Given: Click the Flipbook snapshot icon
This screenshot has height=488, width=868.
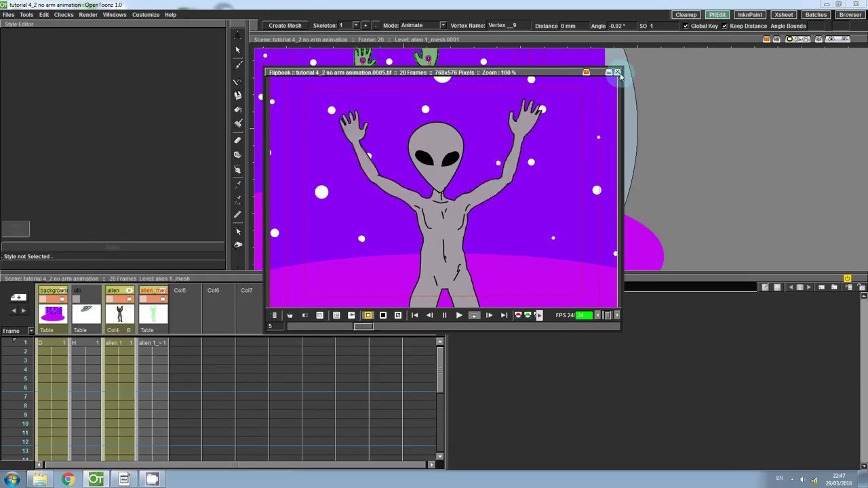Looking at the screenshot, I should coord(305,315).
